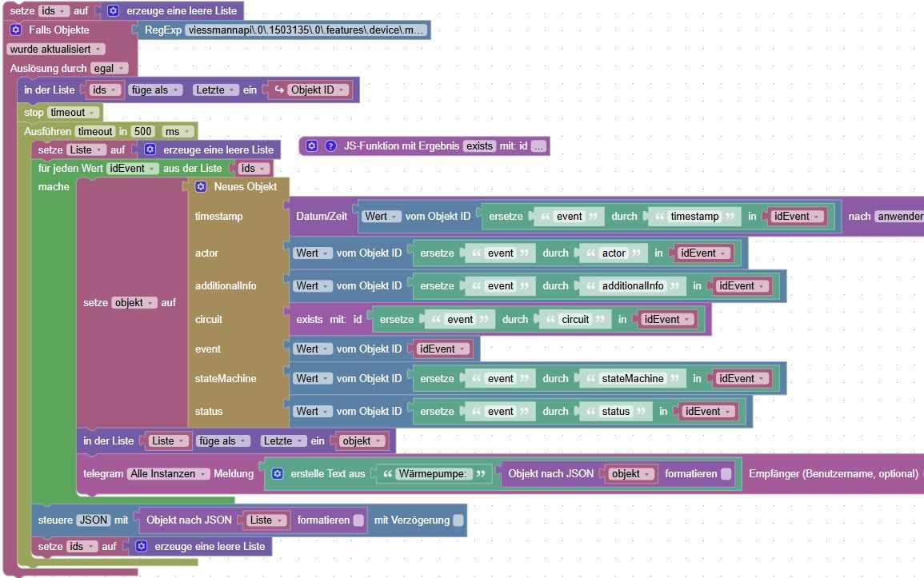The height and width of the screenshot is (578, 924).
Task: Open 'idEvent' dropdown in 'für jeden Wert' block
Action: click(x=133, y=169)
